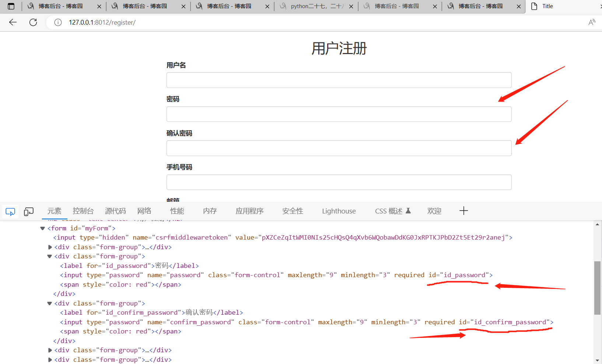Focus the 密码 input field
Image resolution: width=602 pixels, height=364 pixels.
tap(339, 114)
